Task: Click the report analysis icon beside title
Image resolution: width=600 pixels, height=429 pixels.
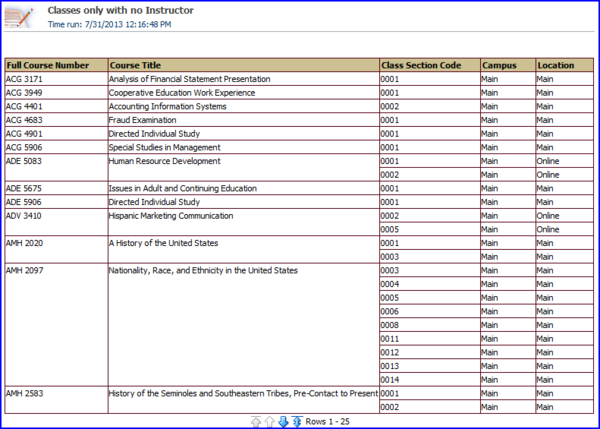Action: [x=18, y=17]
